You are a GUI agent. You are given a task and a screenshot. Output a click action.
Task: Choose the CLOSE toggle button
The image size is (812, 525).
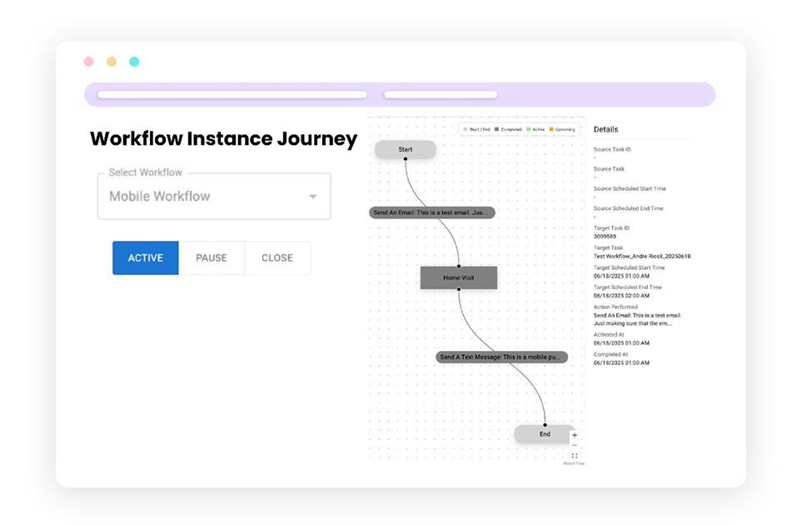tap(277, 257)
